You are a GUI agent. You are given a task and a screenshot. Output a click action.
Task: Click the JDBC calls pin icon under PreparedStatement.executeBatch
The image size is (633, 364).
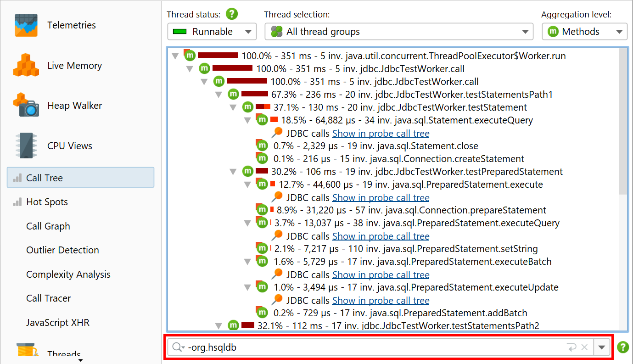pyautogui.click(x=277, y=274)
